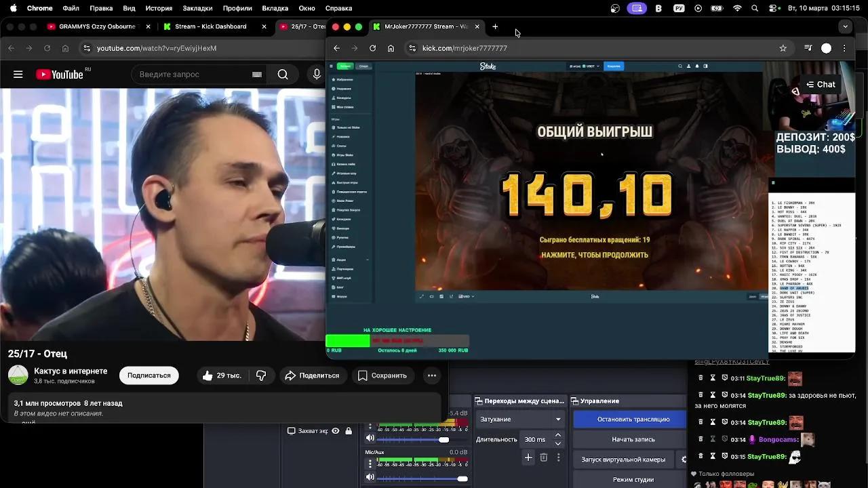The image size is (868, 488).
Task: Click Запуск виртуальной камеры button
Action: [623, 460]
